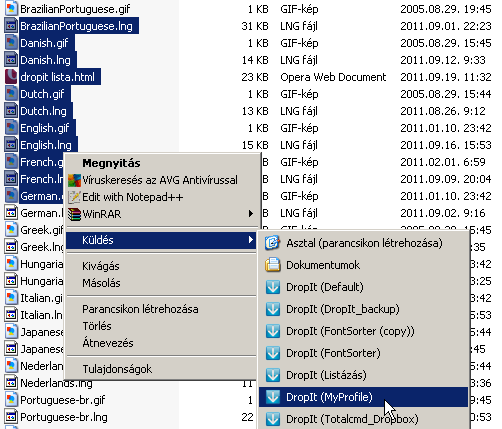
Task: Click the DropIt (FontSorter (copy)) arrow icon
Action: [273, 331]
